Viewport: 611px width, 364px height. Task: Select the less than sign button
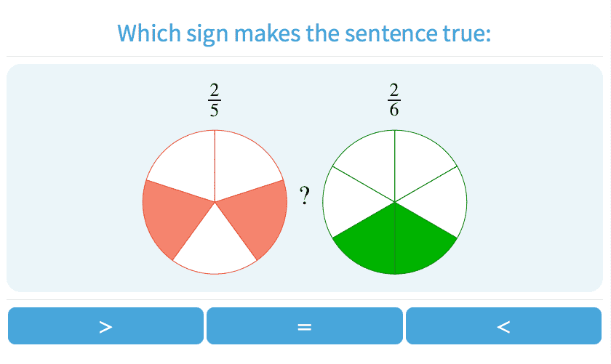[x=503, y=326]
